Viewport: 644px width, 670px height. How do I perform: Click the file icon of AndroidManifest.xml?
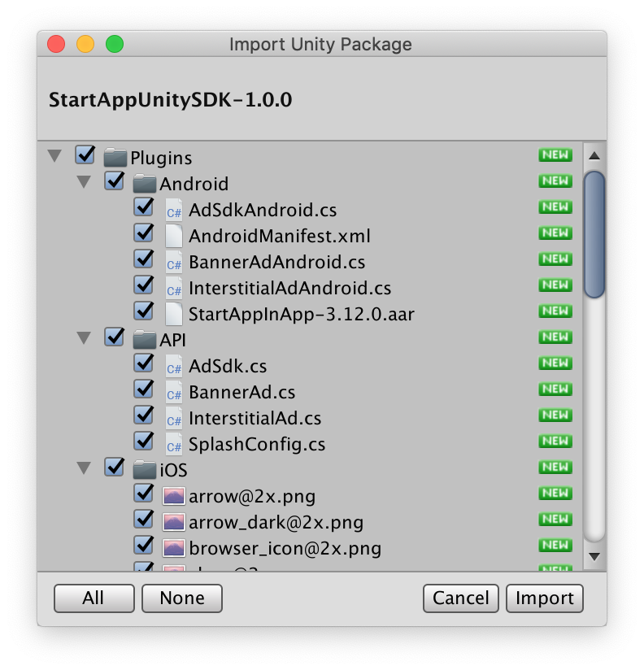tap(174, 236)
